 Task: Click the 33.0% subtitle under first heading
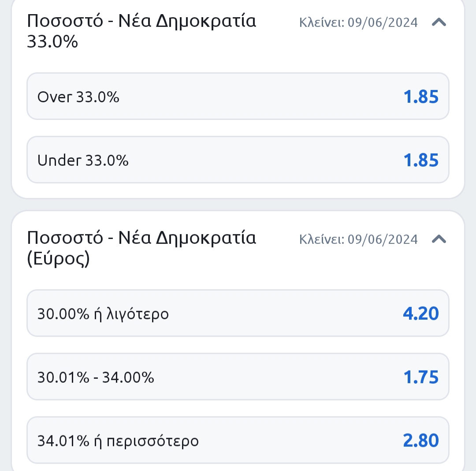[x=52, y=41]
